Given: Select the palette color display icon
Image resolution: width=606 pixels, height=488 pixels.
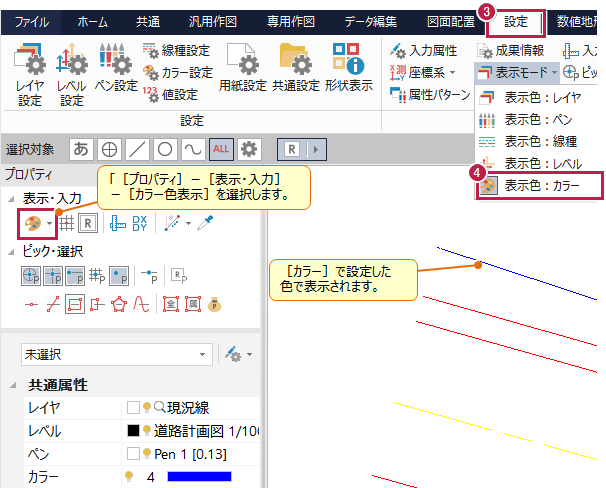Looking at the screenshot, I should coord(32,224).
